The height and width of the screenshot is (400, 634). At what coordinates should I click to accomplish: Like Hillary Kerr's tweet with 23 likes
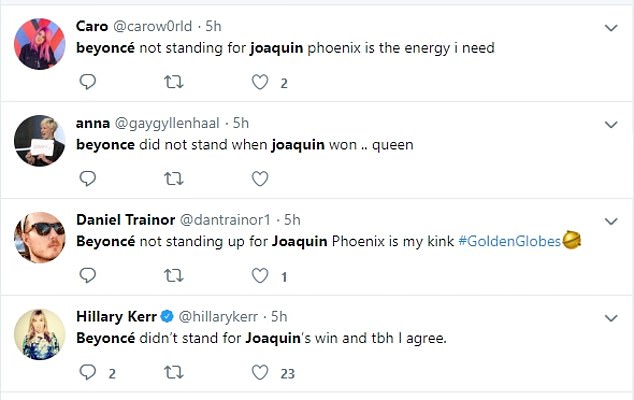[x=260, y=372]
